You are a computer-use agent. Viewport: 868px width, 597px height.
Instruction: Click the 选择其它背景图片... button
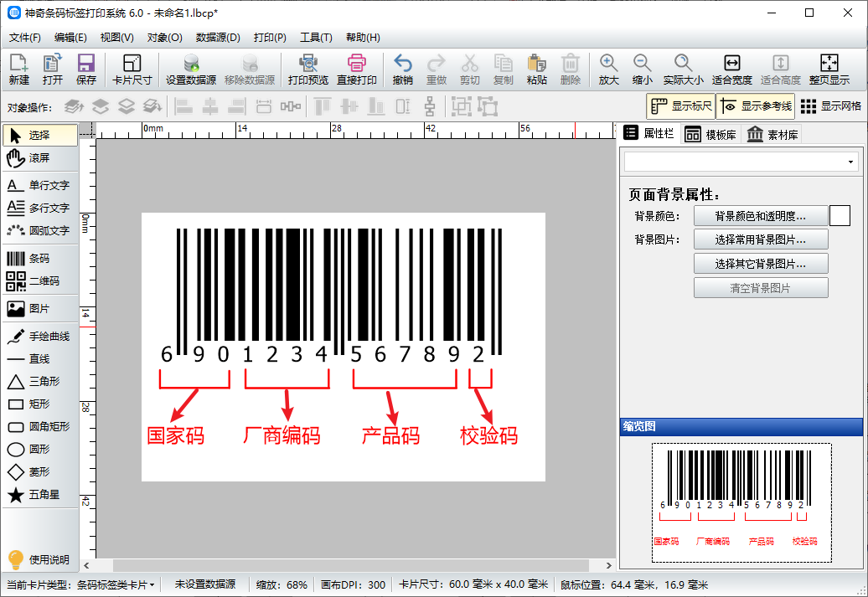click(761, 264)
